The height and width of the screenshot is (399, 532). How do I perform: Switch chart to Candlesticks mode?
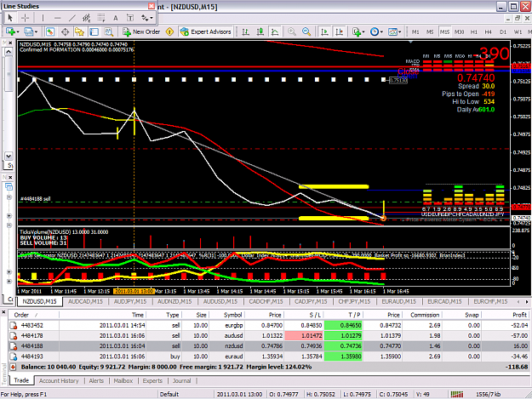pyautogui.click(x=260, y=31)
